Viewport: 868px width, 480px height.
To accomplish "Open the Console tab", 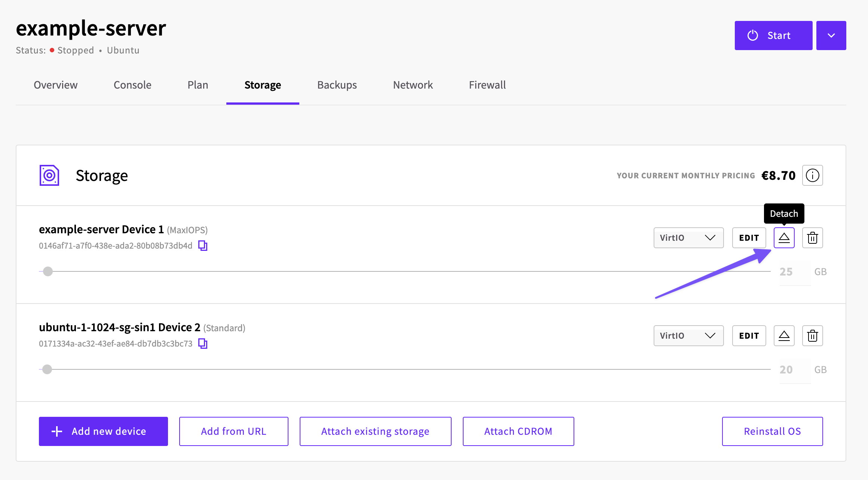I will pyautogui.click(x=132, y=85).
